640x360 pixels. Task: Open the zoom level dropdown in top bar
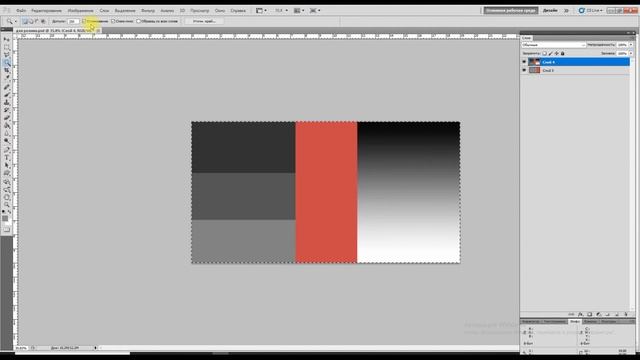(281, 11)
